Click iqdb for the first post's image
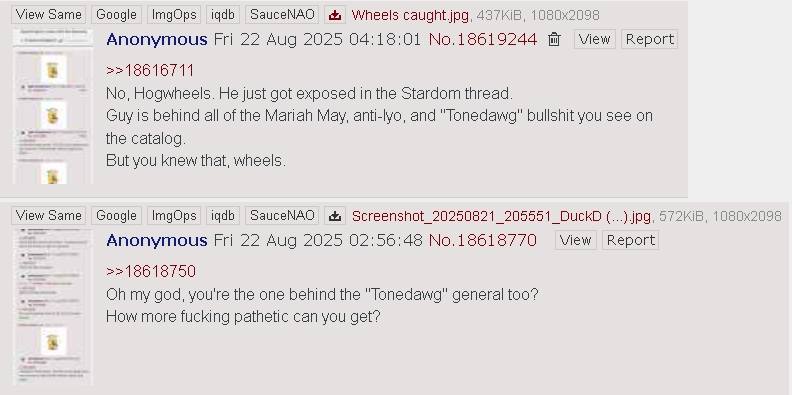792x395 pixels. click(x=223, y=15)
